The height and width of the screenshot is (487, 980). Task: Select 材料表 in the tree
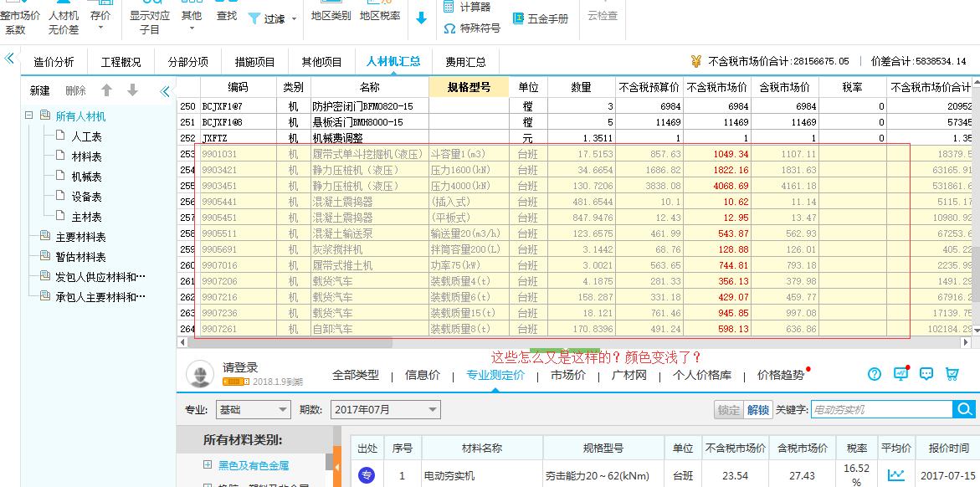pos(86,156)
